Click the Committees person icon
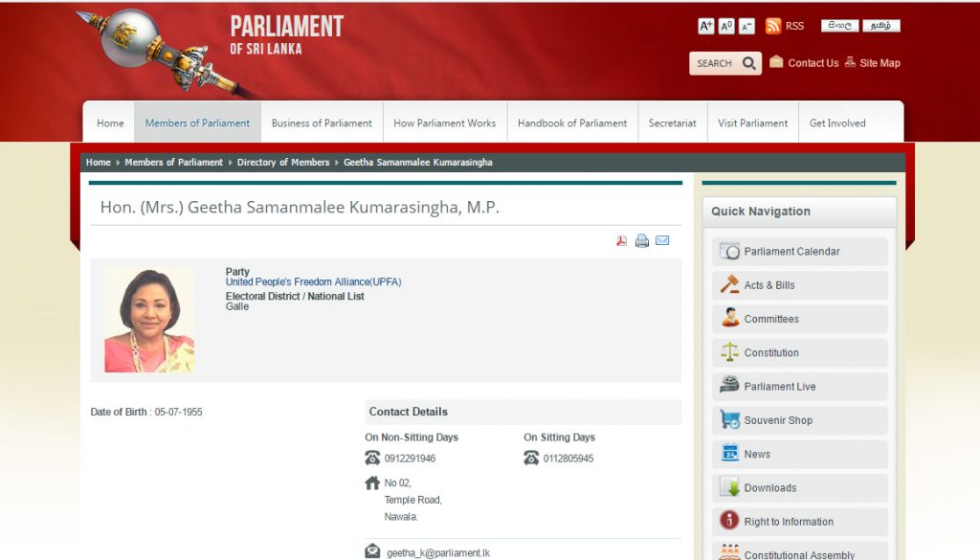 click(729, 318)
